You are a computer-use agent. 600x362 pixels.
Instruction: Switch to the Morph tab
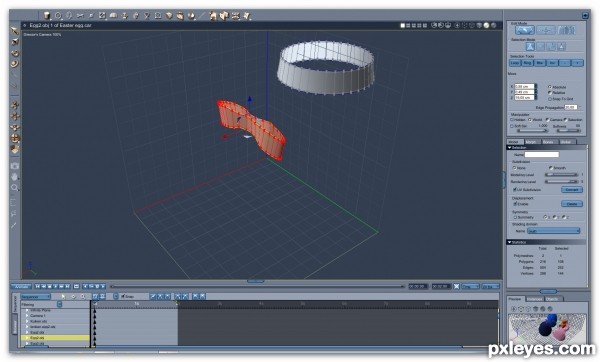(x=531, y=142)
